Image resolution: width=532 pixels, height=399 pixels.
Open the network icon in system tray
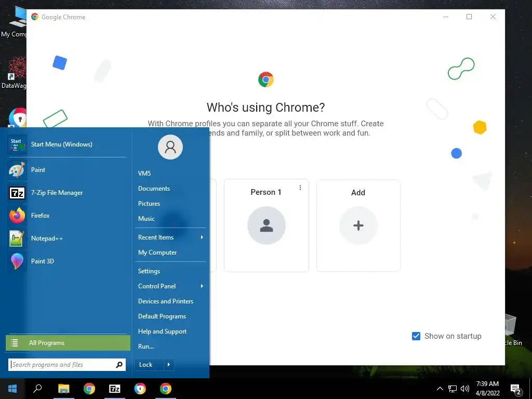pos(453,389)
